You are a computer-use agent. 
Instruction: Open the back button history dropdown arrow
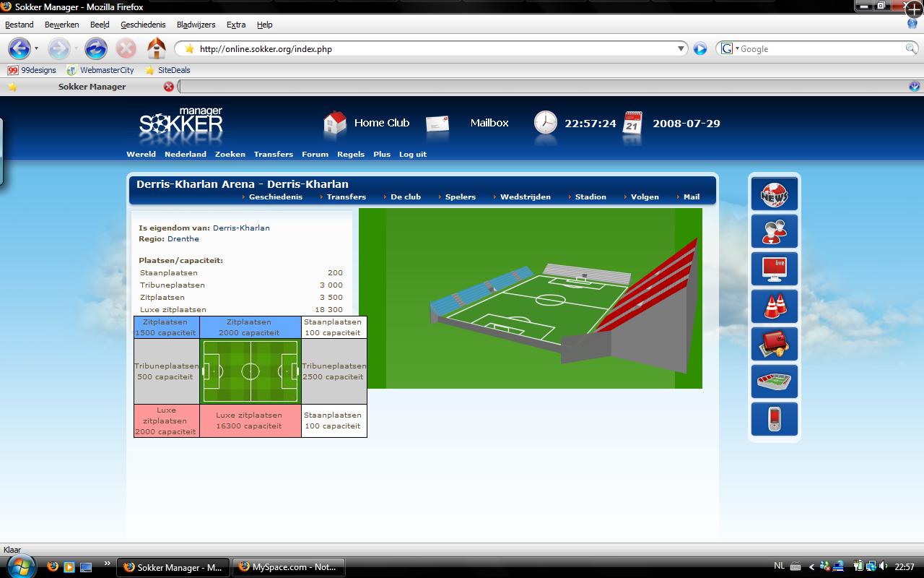(x=36, y=49)
